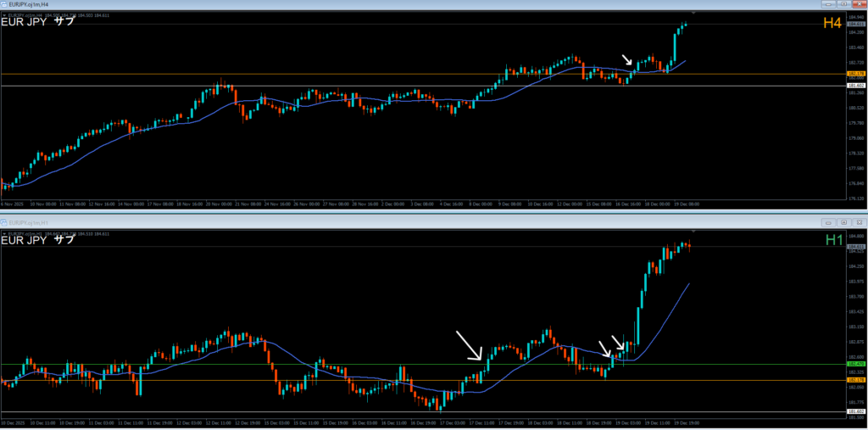Click the OHLC data line in H1 chart header
Viewport: 868px width, 430px height.
tap(58, 233)
